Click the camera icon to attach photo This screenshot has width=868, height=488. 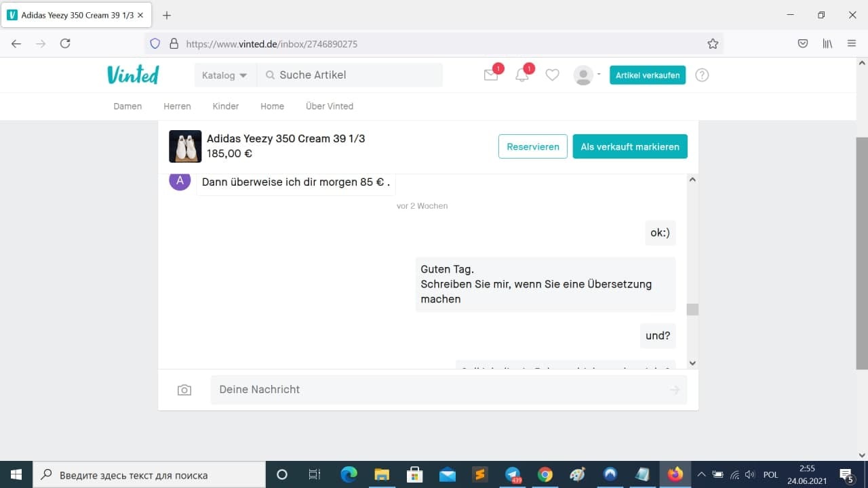[x=184, y=390]
